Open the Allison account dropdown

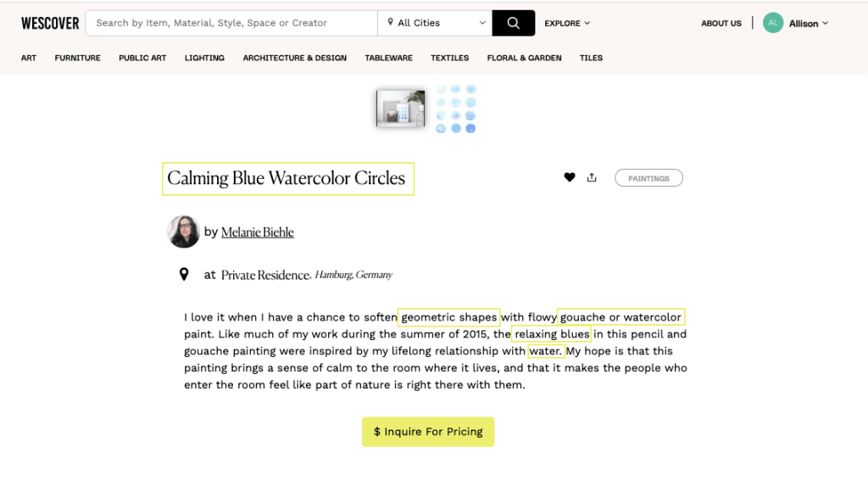(808, 23)
